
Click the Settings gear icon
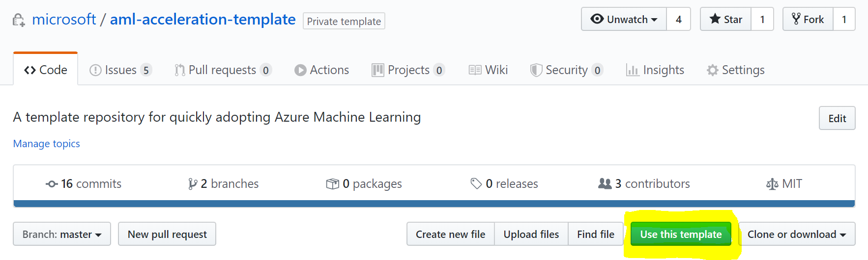click(713, 70)
